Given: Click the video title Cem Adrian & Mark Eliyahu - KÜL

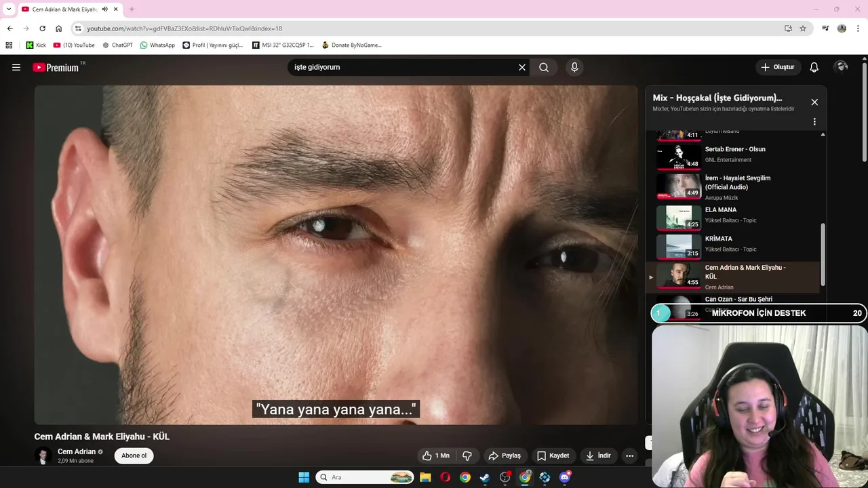Looking at the screenshot, I should (102, 436).
